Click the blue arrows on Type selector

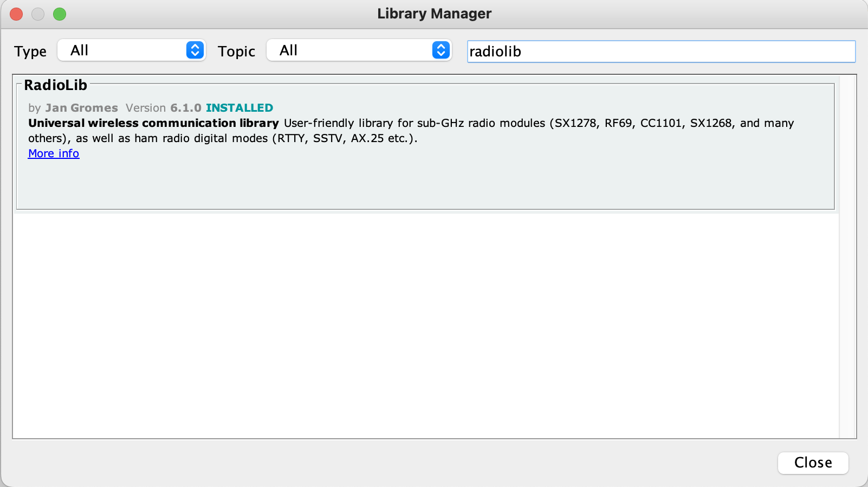click(x=195, y=50)
